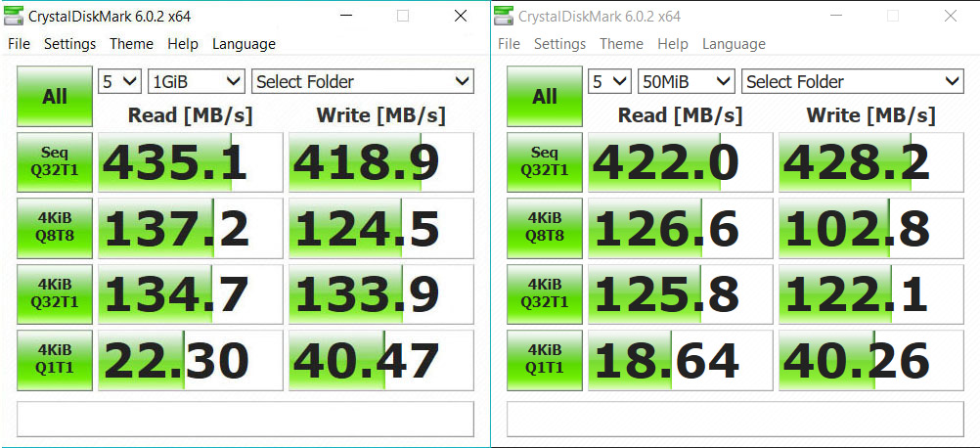Click the CrystalDiskMark icon in left window title bar
This screenshot has width=980, height=448.
point(14,17)
